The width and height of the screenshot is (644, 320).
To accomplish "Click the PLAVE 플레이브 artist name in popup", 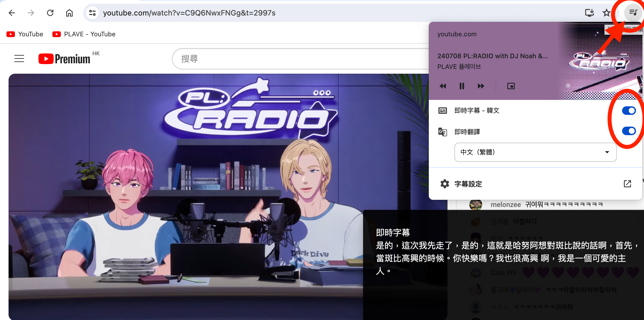I will (459, 67).
